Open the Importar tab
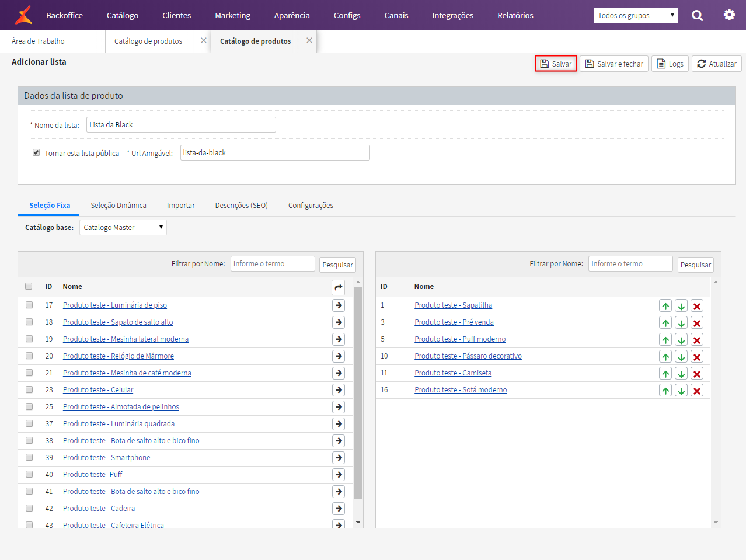The image size is (746, 560). tap(181, 205)
